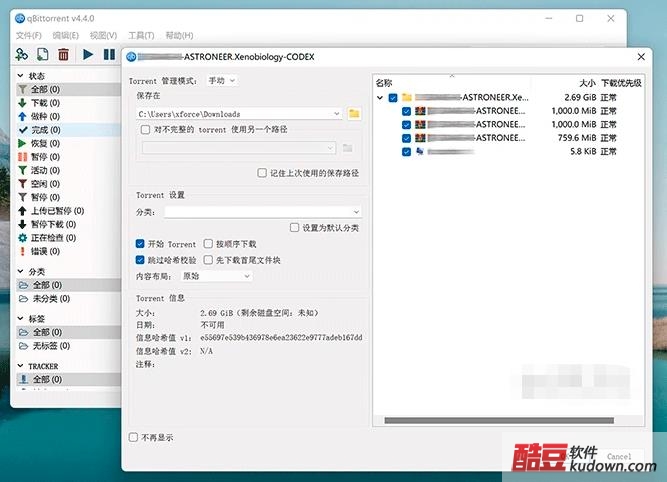Collapse the 标签 sidebar section
This screenshot has width=667, height=482.
point(20,318)
